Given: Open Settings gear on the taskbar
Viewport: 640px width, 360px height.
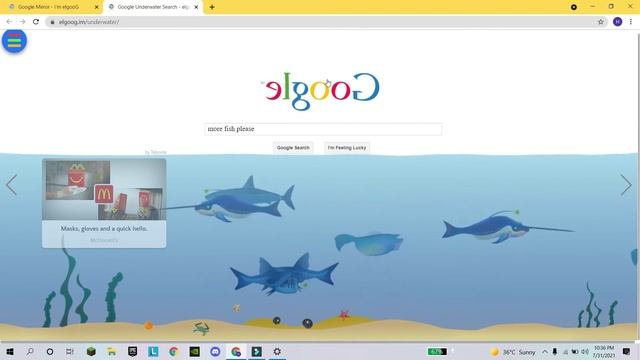Looking at the screenshot, I should click(277, 351).
